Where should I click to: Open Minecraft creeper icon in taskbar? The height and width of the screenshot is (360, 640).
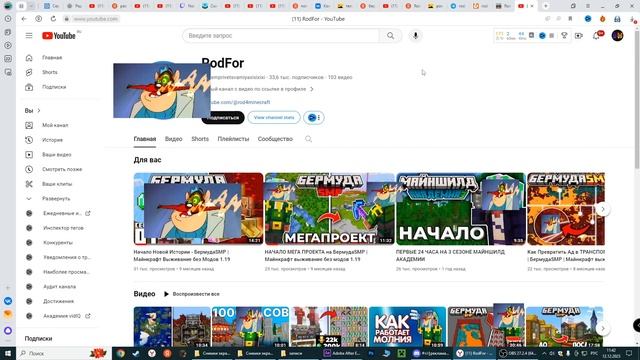point(402,353)
